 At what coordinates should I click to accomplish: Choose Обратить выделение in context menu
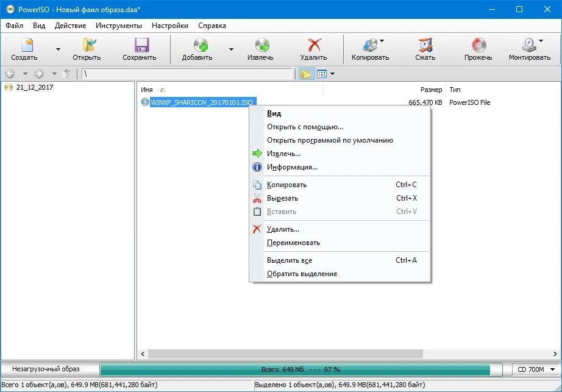[340, 274]
